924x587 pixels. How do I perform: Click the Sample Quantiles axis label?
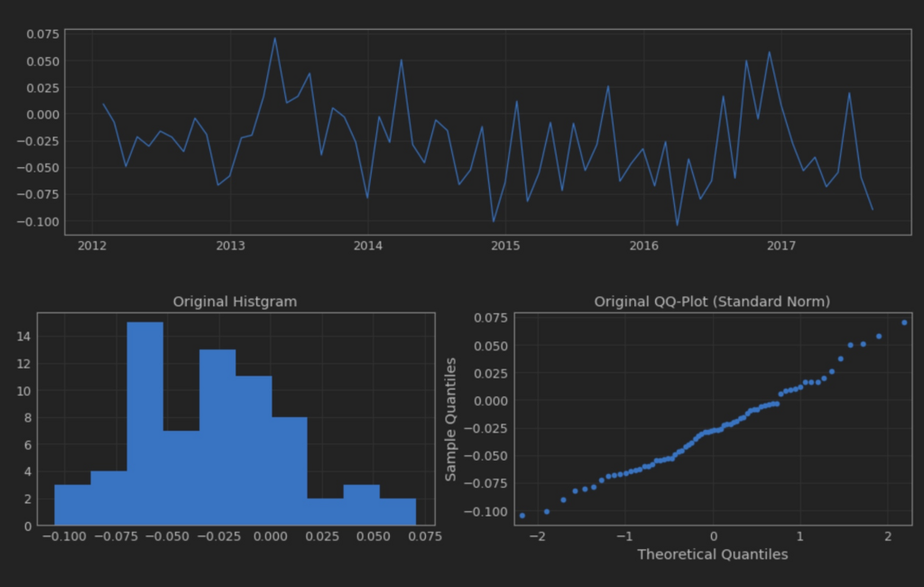click(451, 419)
